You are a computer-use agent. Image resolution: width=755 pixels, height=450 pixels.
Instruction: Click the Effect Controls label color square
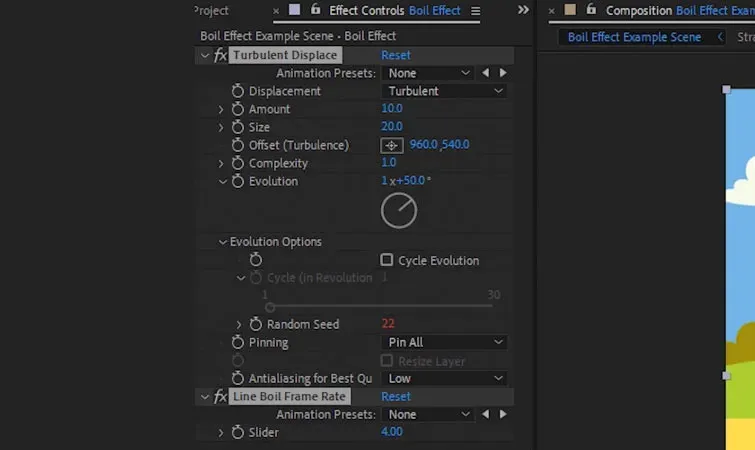[294, 10]
